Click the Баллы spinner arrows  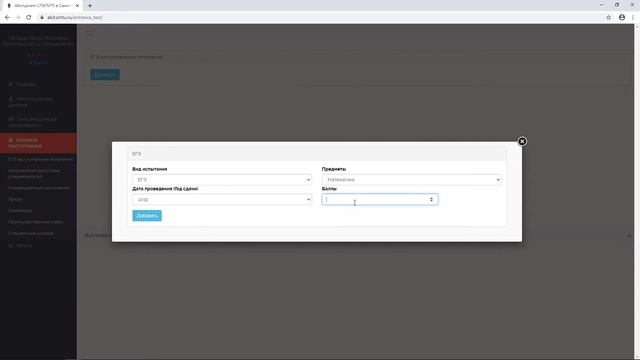tap(431, 200)
